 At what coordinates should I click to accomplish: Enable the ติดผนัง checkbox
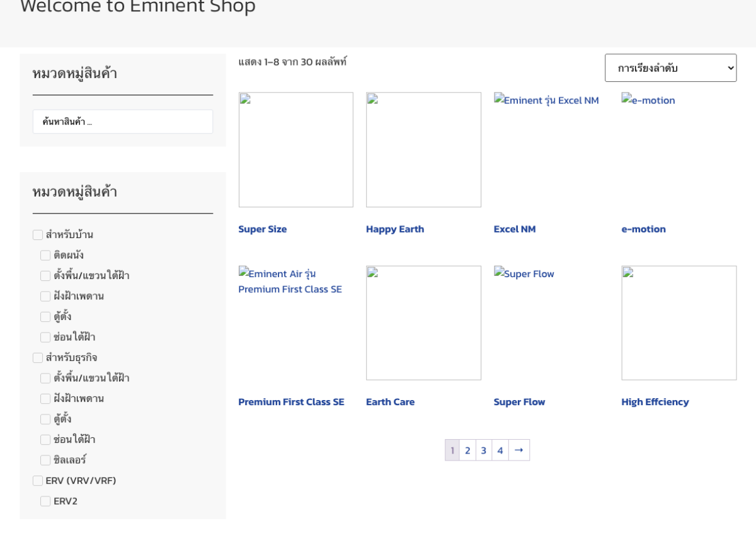point(45,255)
